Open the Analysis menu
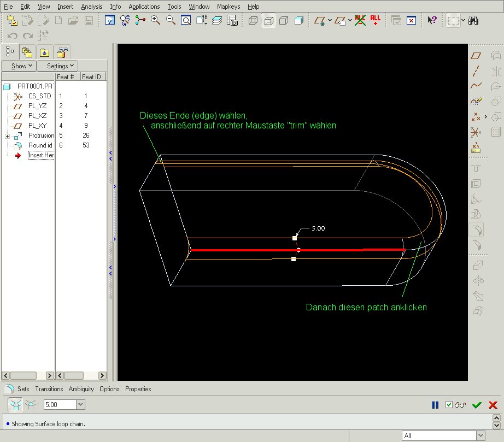 pos(92,7)
